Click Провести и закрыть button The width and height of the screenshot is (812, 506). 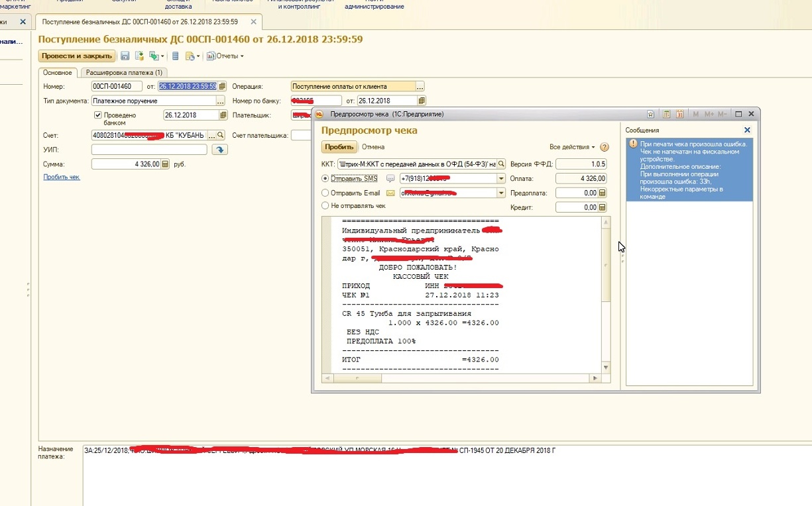[x=76, y=56]
